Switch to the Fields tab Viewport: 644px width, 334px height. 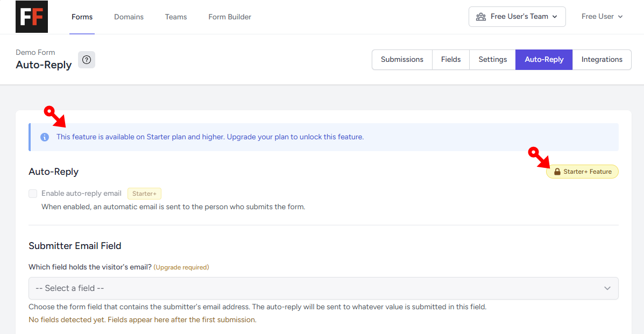point(451,60)
